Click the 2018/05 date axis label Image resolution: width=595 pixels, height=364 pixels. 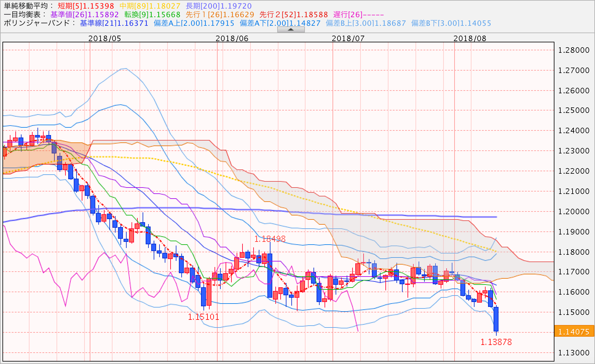pos(105,38)
